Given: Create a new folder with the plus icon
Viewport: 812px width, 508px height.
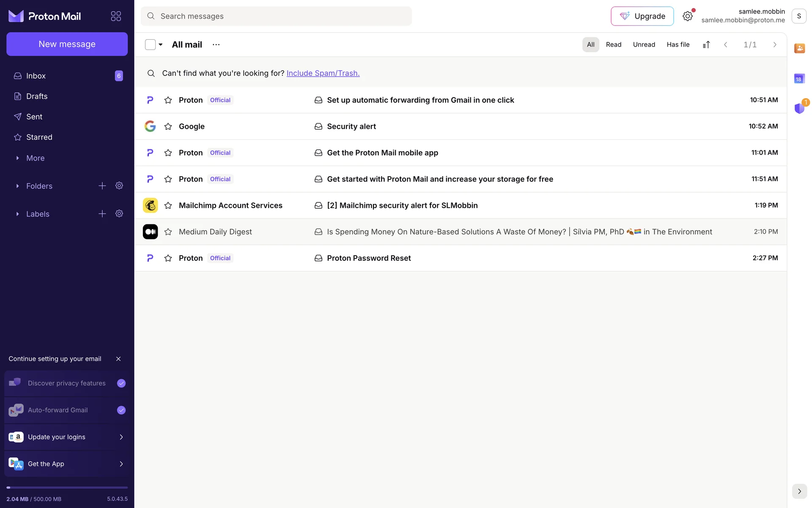Looking at the screenshot, I should pos(102,186).
